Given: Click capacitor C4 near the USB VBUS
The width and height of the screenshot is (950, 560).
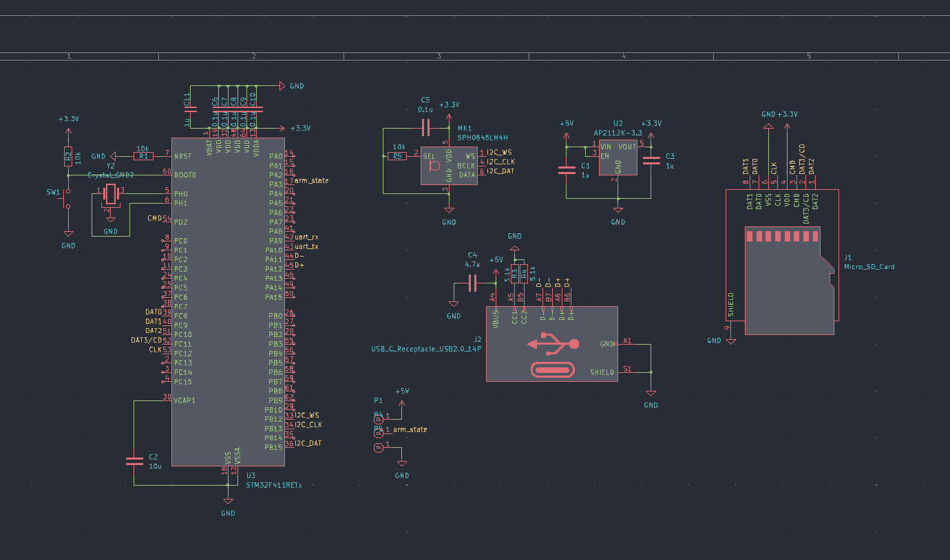Looking at the screenshot, I should click(x=473, y=283).
